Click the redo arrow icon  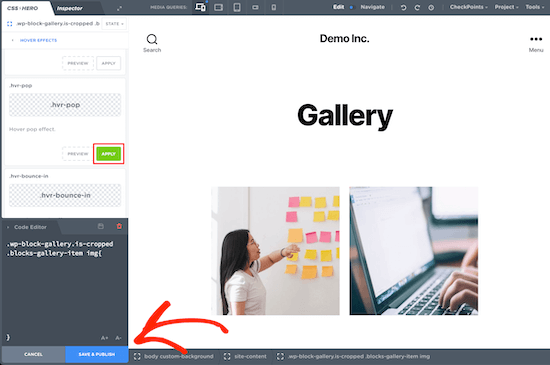[x=417, y=7]
